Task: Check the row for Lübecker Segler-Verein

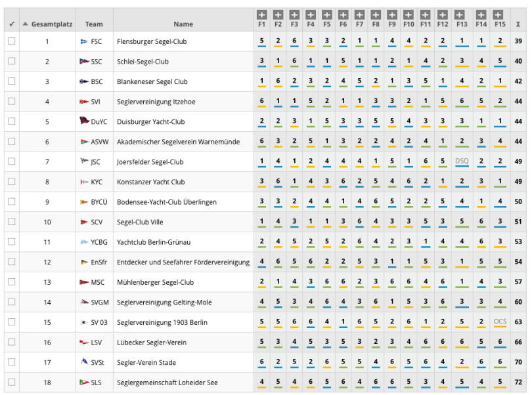Action: coord(12,342)
